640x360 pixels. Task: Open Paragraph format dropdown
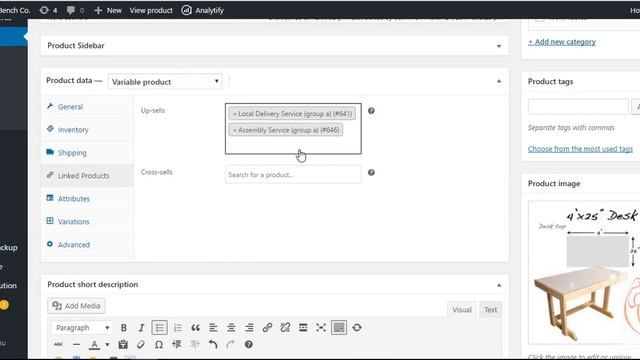coord(81,328)
